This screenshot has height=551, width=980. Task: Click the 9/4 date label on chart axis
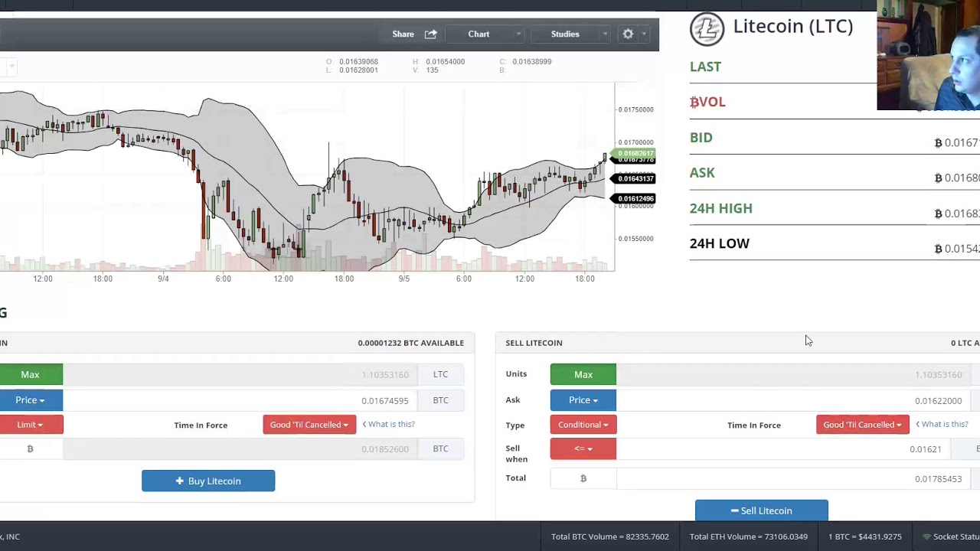pos(163,279)
